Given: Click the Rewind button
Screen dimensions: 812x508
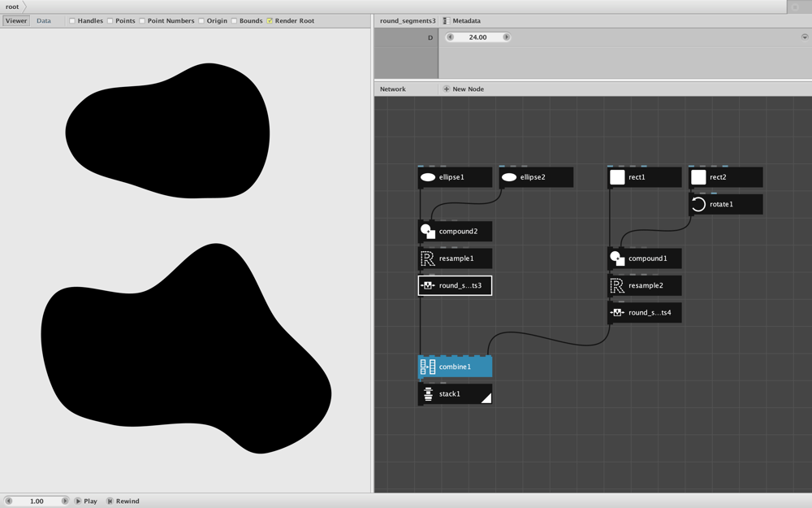Looking at the screenshot, I should click(123, 501).
